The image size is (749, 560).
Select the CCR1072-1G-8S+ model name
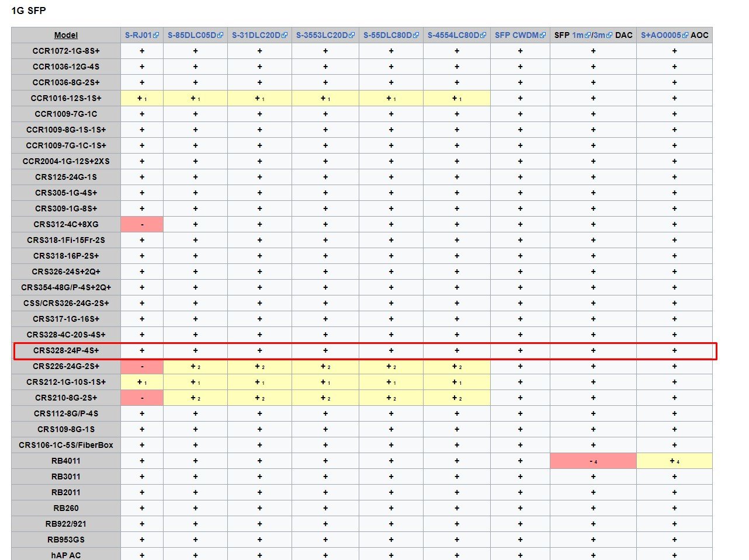point(66,51)
